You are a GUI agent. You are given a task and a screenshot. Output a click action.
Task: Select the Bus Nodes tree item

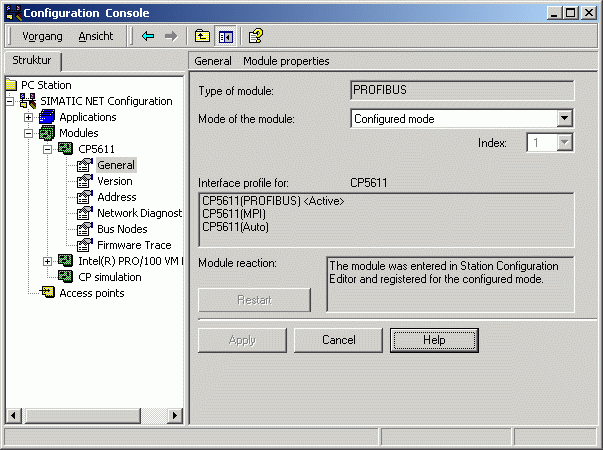coord(122,229)
